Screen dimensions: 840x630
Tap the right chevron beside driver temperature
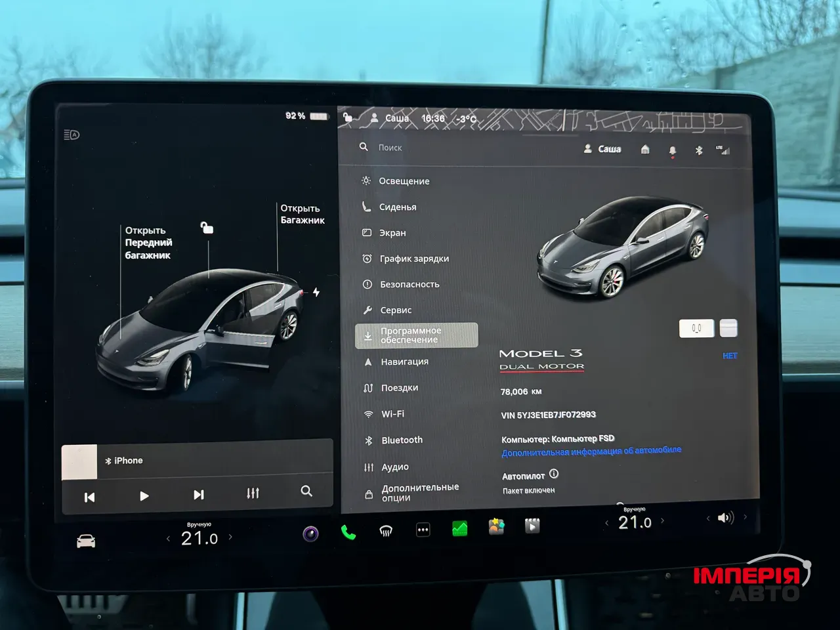coord(230,536)
